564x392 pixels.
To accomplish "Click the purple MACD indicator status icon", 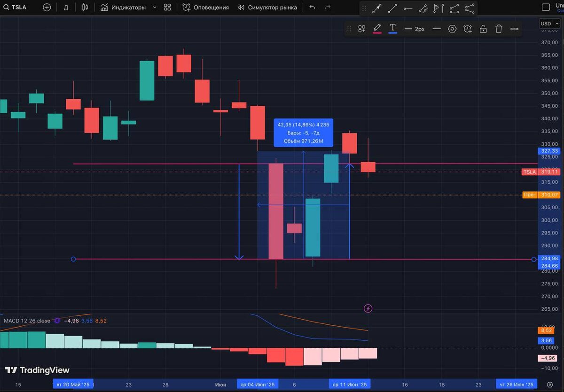I will 57,321.
